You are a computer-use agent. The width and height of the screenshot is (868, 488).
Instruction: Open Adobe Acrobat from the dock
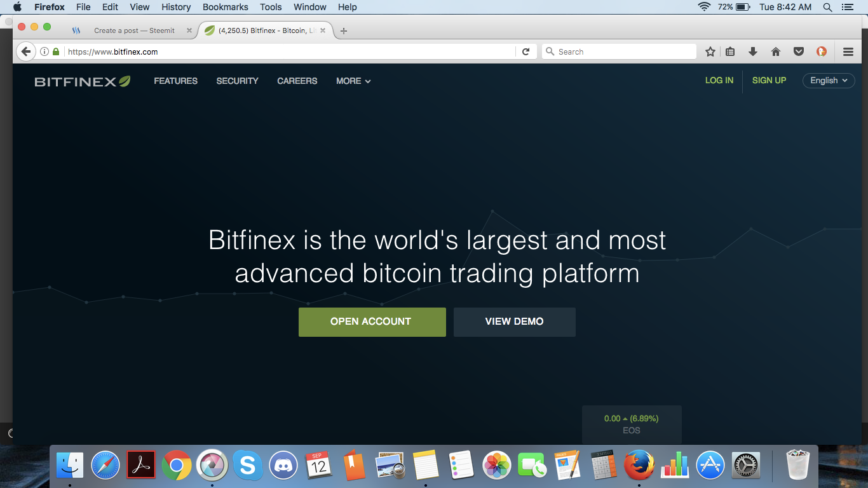pos(141,465)
